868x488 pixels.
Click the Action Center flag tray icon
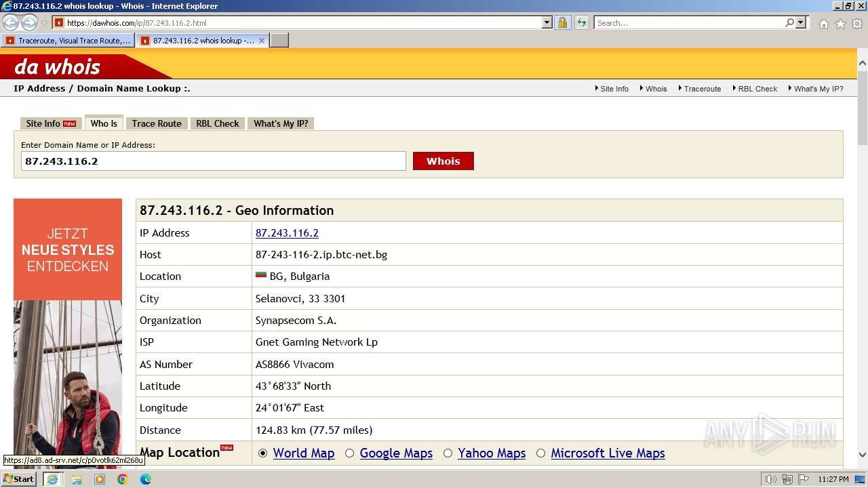802,479
